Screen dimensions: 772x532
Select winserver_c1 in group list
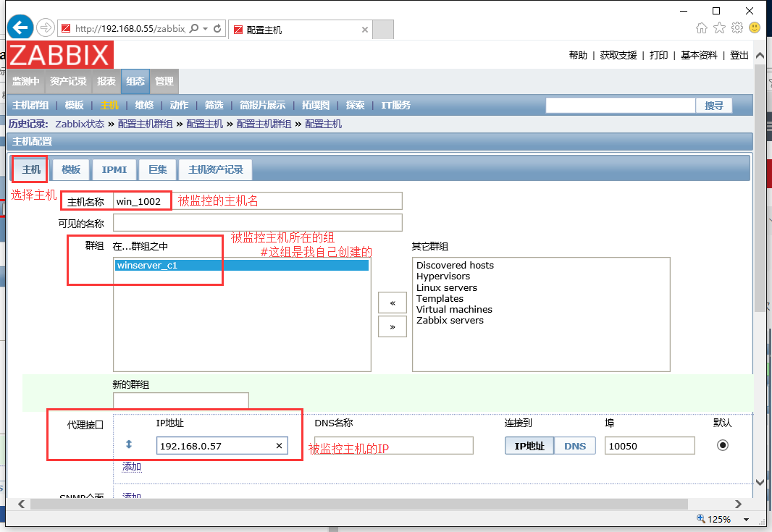click(242, 265)
